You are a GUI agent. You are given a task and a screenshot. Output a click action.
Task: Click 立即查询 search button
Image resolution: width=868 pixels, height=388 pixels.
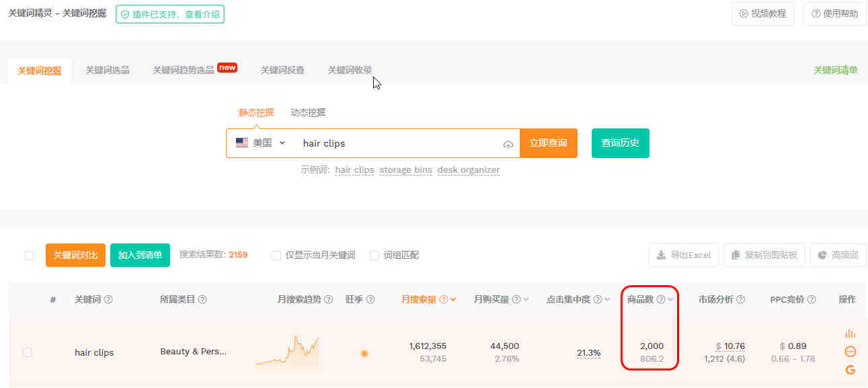[549, 143]
